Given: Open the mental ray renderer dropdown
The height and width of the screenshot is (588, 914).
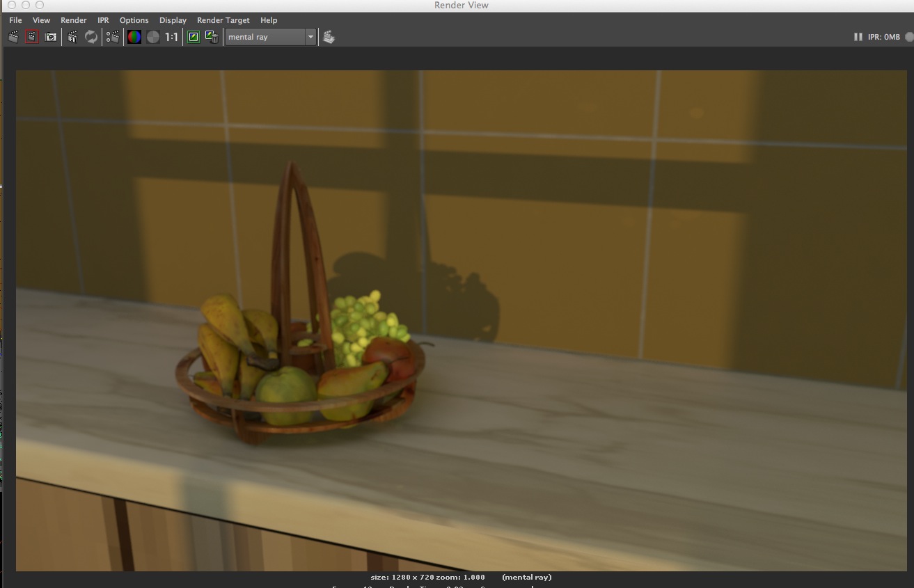Looking at the screenshot, I should pos(271,37).
